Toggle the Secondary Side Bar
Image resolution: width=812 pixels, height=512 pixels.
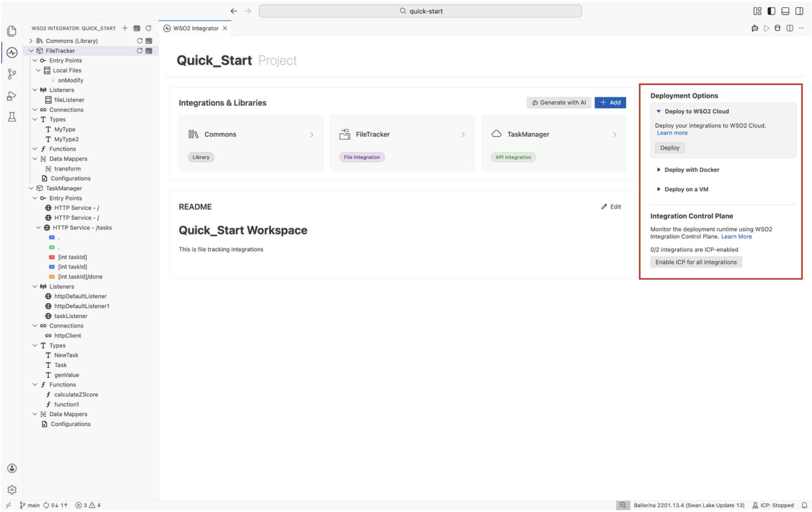(x=799, y=11)
